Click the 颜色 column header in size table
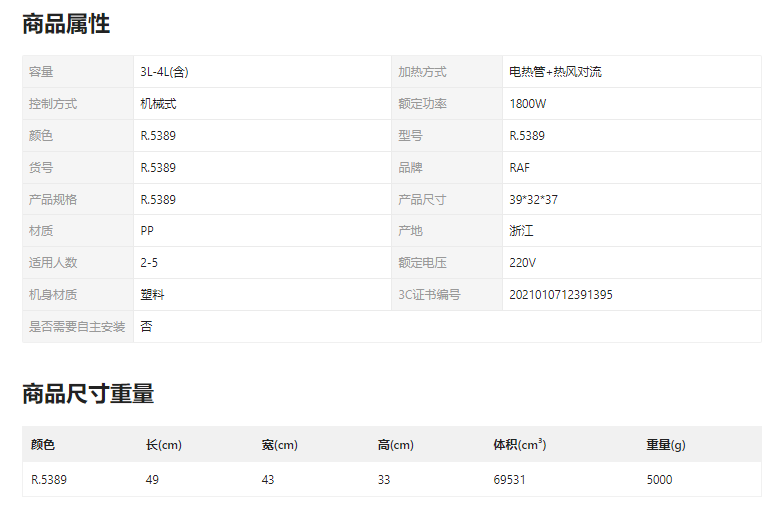Image resolution: width=779 pixels, height=514 pixels. pyautogui.click(x=43, y=444)
